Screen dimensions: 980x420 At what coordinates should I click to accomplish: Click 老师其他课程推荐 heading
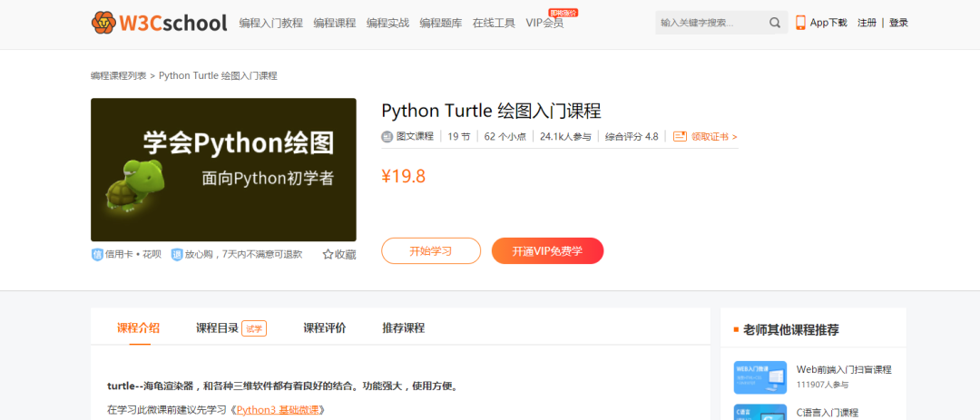[790, 329]
